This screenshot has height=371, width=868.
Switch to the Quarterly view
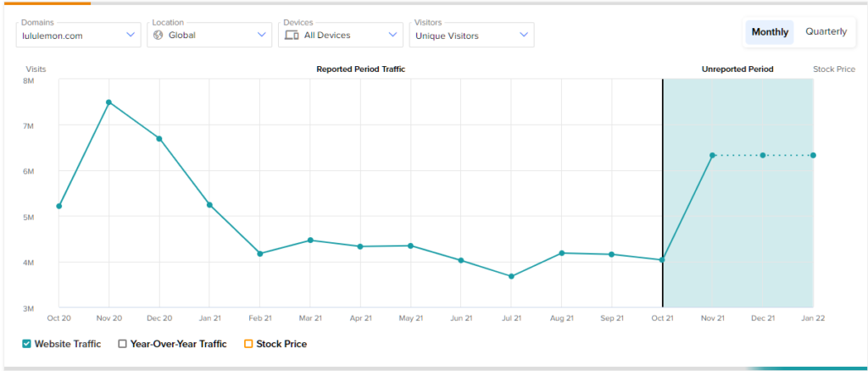(825, 32)
